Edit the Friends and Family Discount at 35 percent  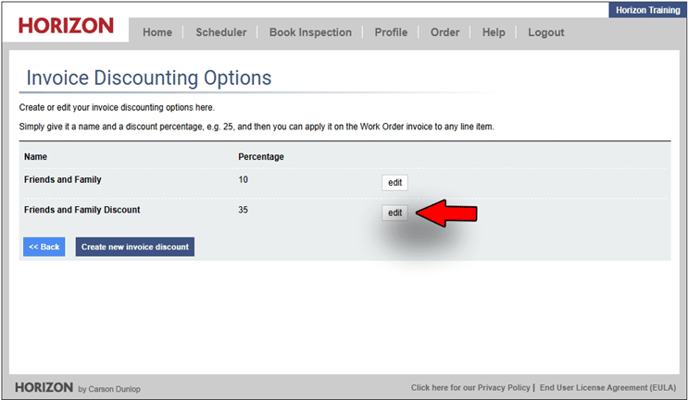pyautogui.click(x=395, y=212)
